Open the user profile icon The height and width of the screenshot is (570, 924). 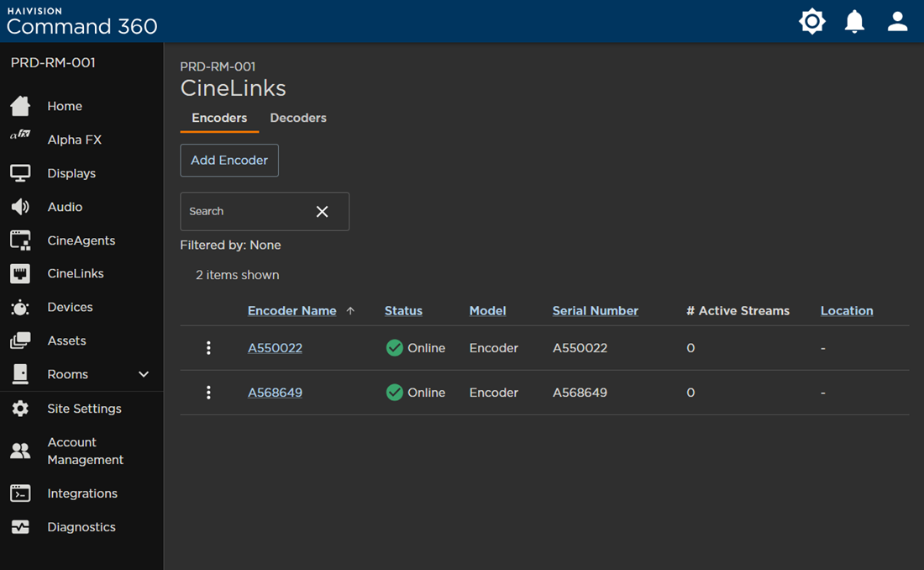pyautogui.click(x=897, y=21)
